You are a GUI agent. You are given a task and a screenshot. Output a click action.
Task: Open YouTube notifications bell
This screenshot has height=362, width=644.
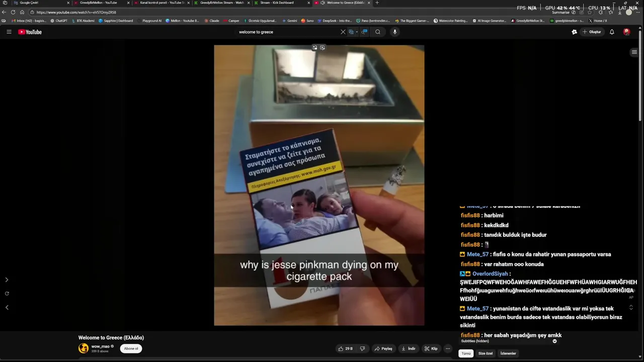[x=612, y=32]
